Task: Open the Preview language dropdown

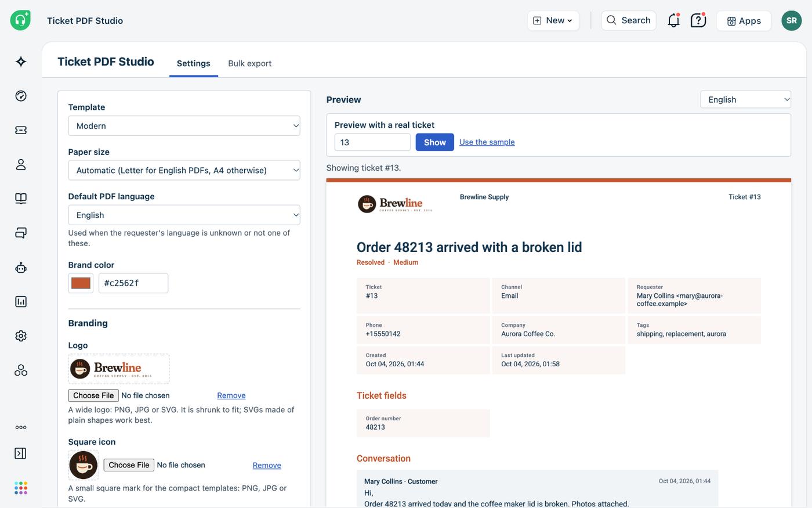Action: (x=745, y=99)
